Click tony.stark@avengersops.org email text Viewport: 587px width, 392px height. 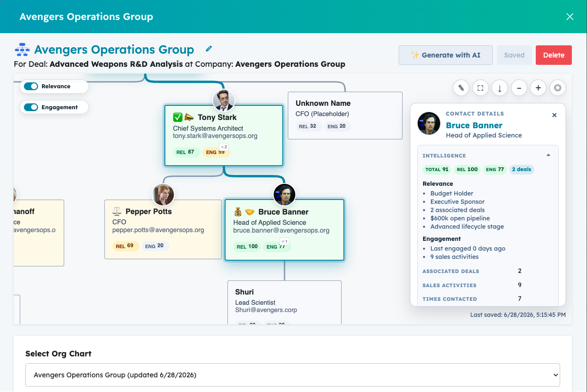click(x=215, y=136)
